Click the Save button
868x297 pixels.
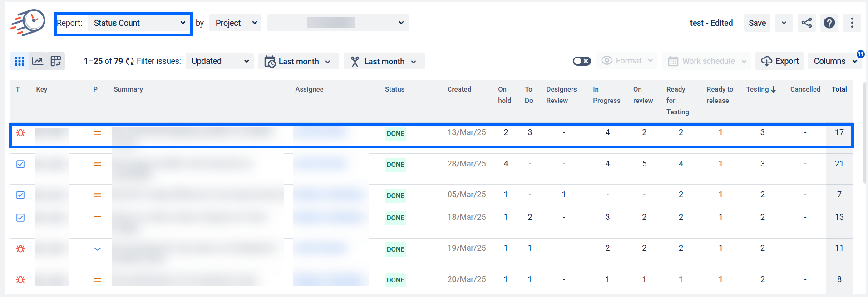pos(757,23)
